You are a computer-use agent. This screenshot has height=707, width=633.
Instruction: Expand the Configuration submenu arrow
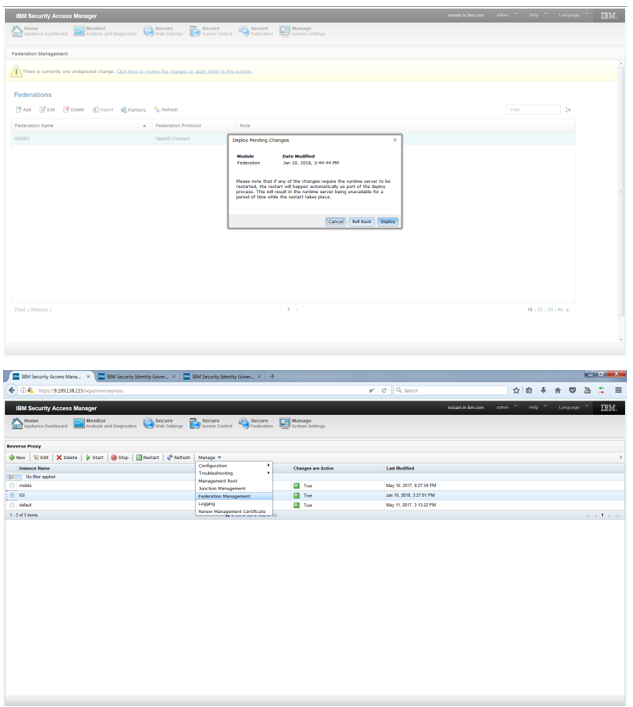point(268,465)
